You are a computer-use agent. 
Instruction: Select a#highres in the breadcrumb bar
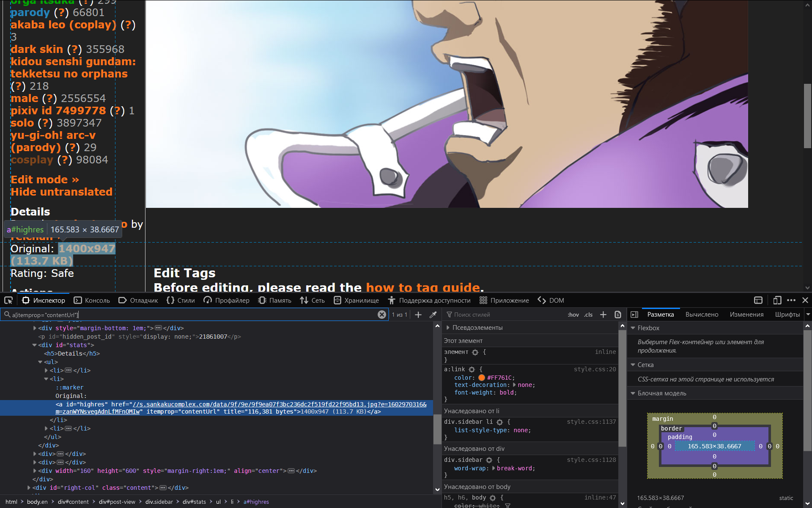click(x=255, y=502)
